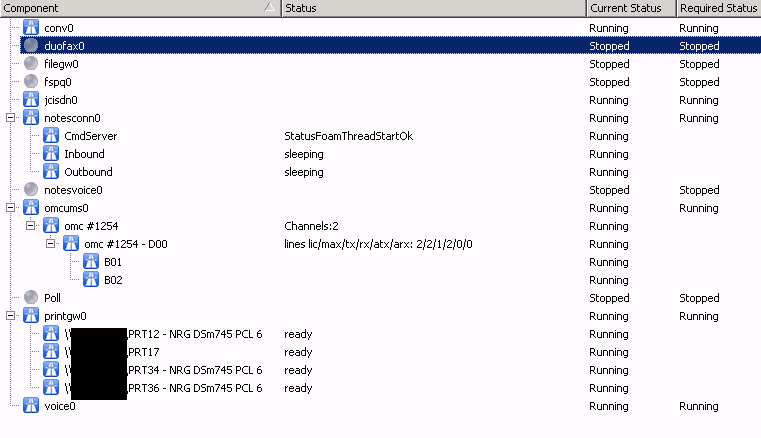Sort by Current Status column header
The height and width of the screenshot is (438, 761).
(626, 8)
